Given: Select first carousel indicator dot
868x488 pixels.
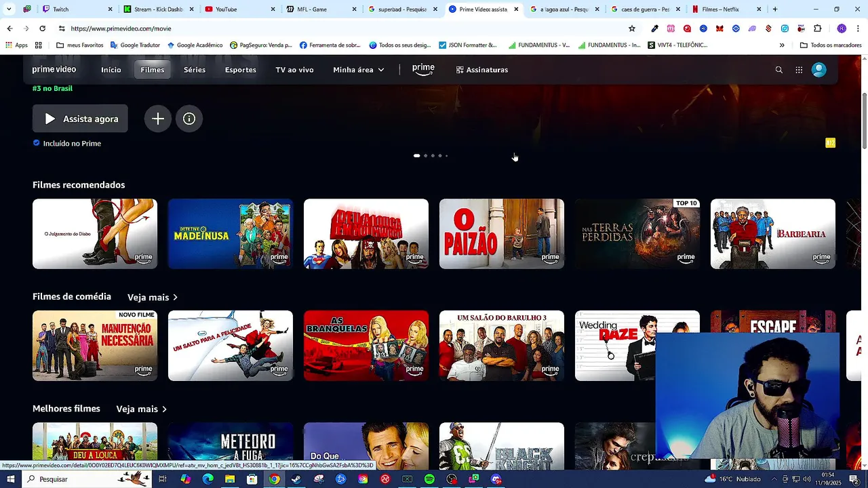Looking at the screenshot, I should coord(416,156).
